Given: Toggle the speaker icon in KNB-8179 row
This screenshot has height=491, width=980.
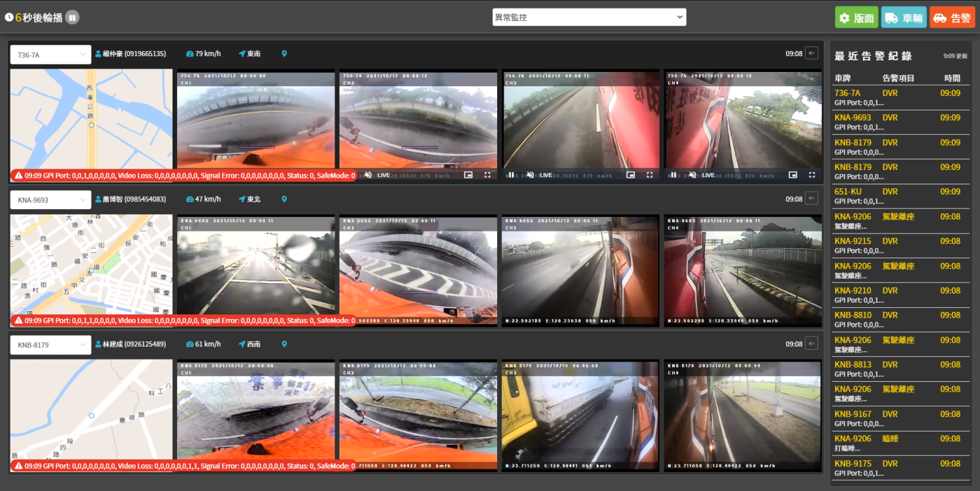Looking at the screenshot, I should [x=811, y=344].
